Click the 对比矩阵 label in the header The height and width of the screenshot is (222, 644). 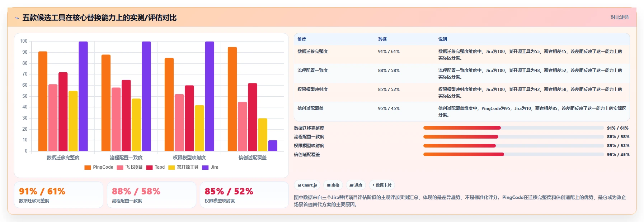(620, 17)
